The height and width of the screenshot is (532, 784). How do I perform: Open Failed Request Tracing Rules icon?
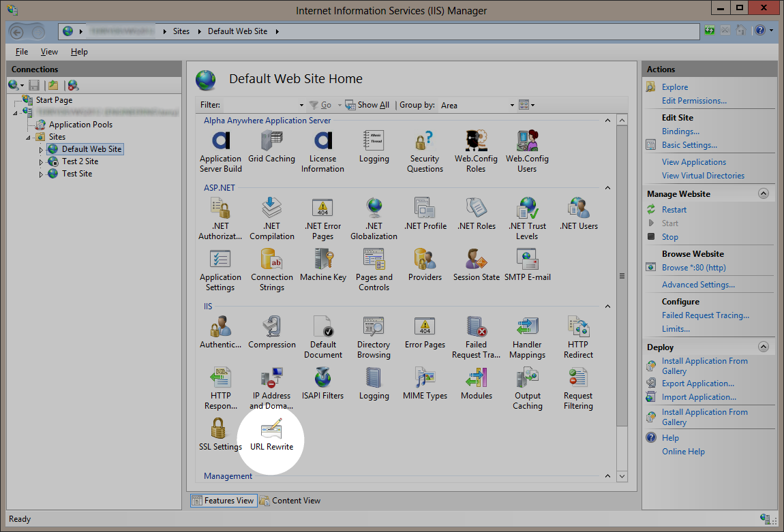tap(476, 337)
